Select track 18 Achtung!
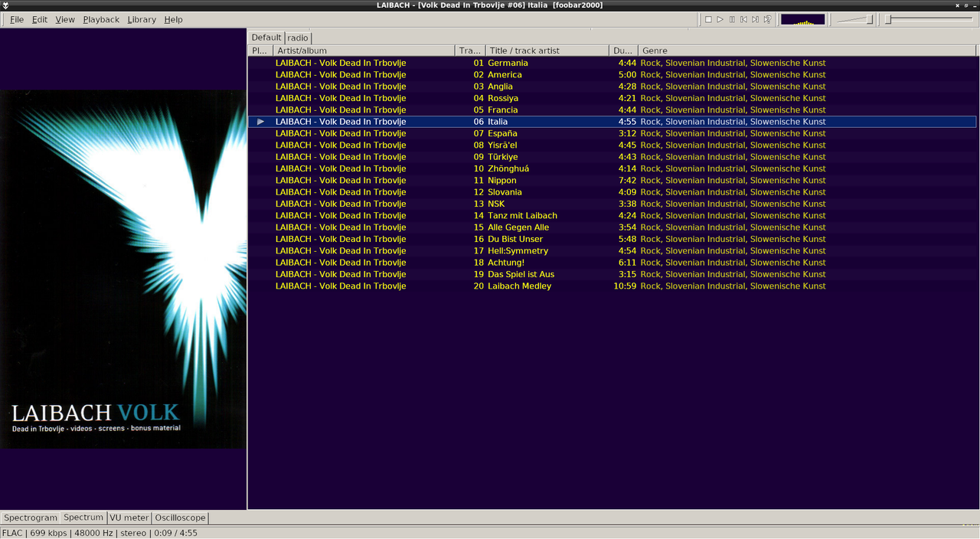980x539 pixels. (612, 263)
